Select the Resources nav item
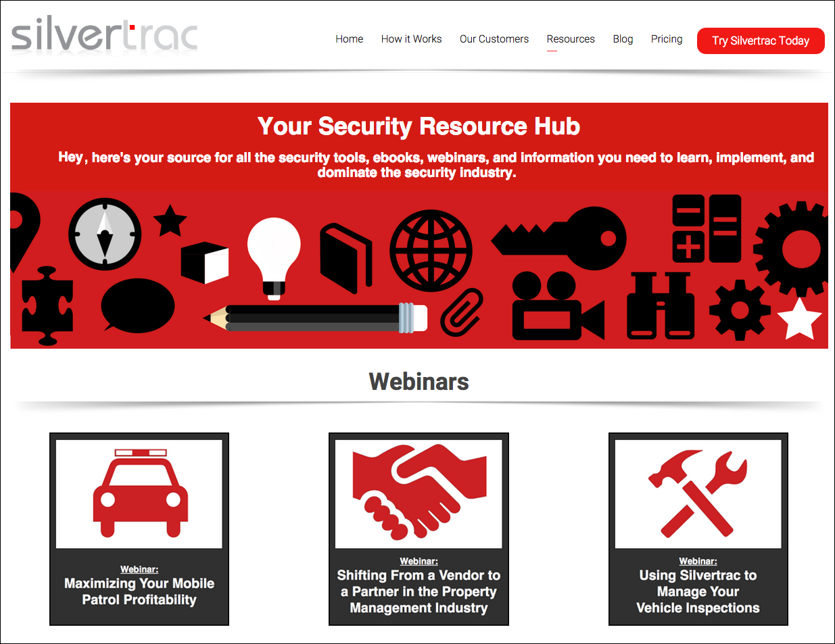 (x=571, y=39)
